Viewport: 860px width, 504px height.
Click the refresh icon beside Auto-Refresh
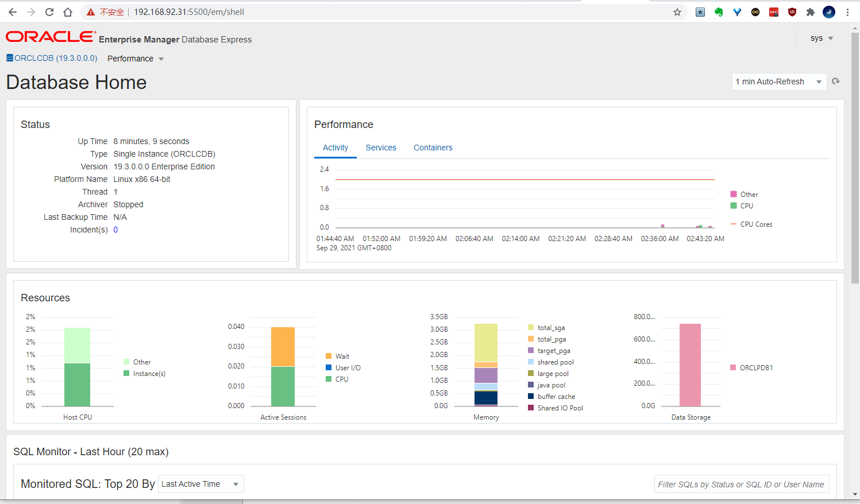click(x=836, y=82)
